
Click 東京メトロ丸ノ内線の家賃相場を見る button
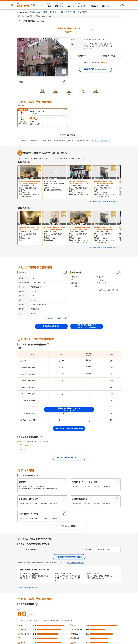pos(69,428)
